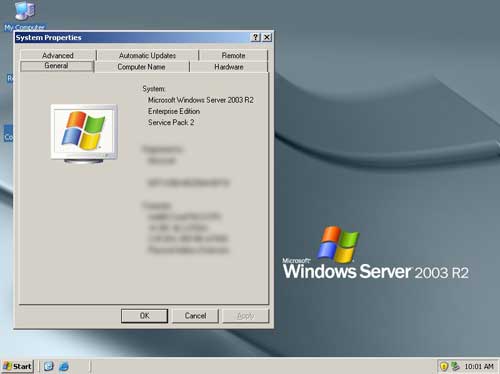
Task: Open the Remote tab
Action: [233, 55]
